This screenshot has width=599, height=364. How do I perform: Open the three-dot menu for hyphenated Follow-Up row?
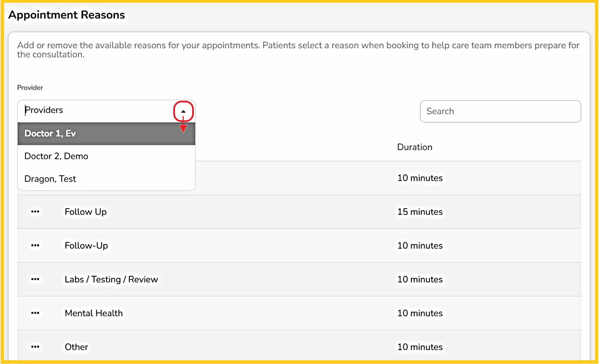(x=35, y=245)
